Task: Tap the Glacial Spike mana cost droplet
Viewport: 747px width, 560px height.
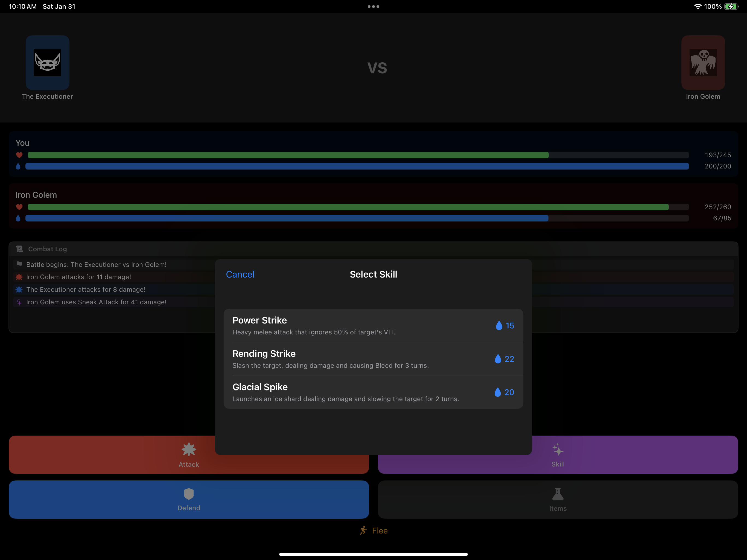Action: pos(497,392)
